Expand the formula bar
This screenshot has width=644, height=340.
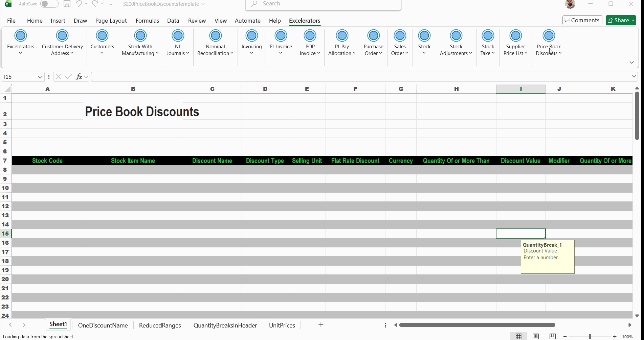tap(634, 77)
